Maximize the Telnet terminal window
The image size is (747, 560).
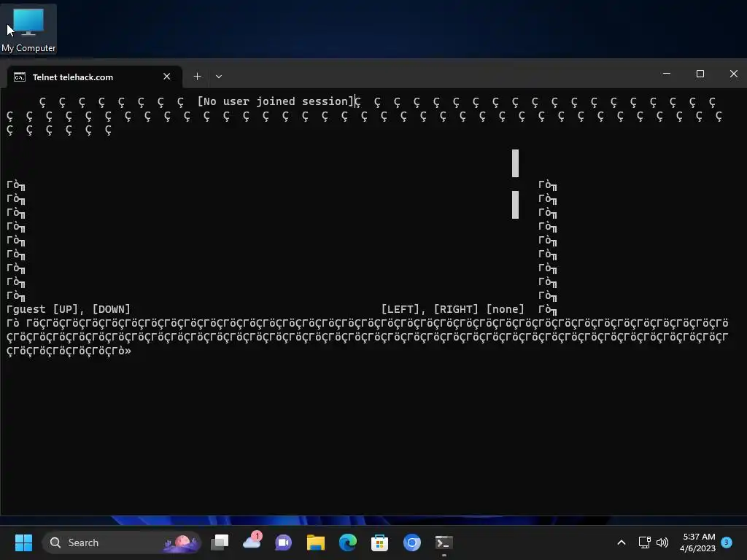tap(700, 74)
